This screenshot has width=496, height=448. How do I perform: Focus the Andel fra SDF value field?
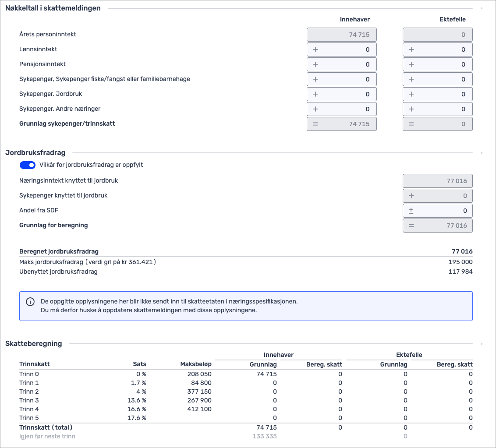point(443,211)
